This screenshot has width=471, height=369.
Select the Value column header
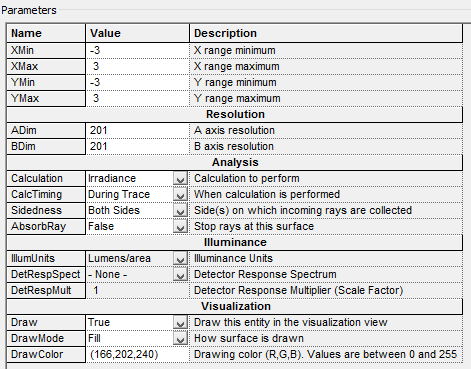point(137,33)
